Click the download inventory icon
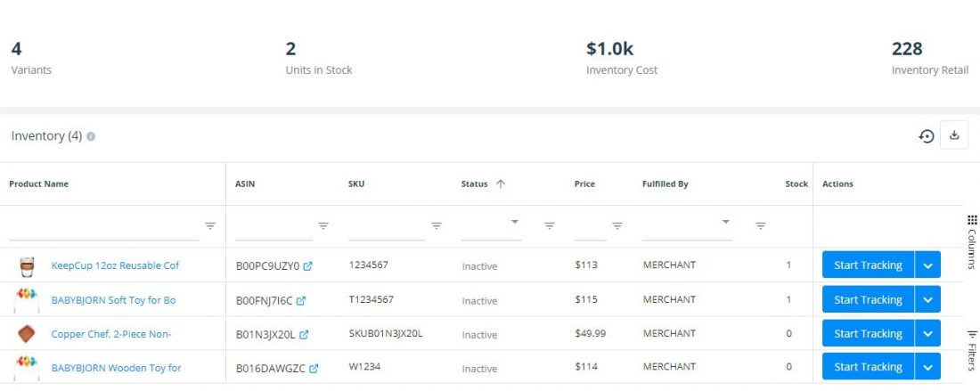The image size is (980, 391). click(x=954, y=134)
